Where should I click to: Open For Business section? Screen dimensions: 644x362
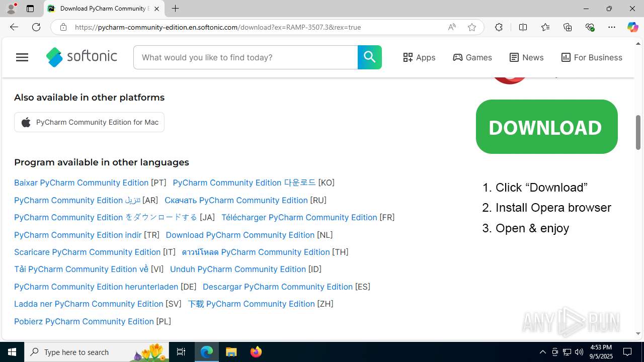[592, 57]
